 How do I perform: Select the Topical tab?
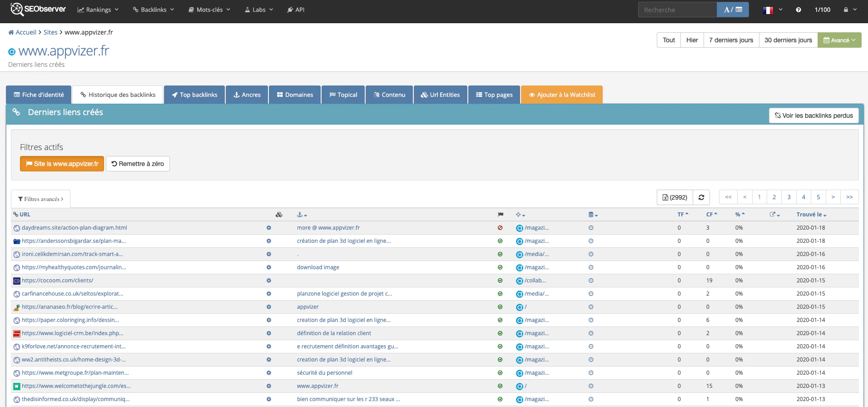tap(343, 95)
